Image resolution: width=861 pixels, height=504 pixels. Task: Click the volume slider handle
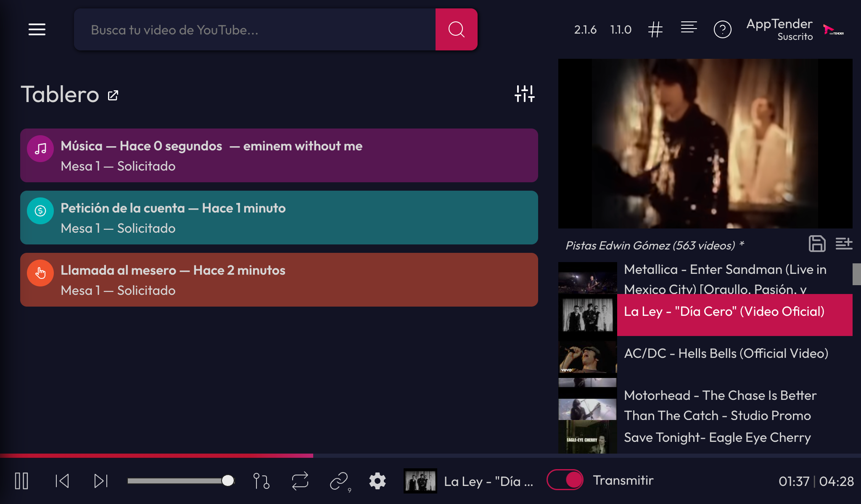(x=227, y=481)
